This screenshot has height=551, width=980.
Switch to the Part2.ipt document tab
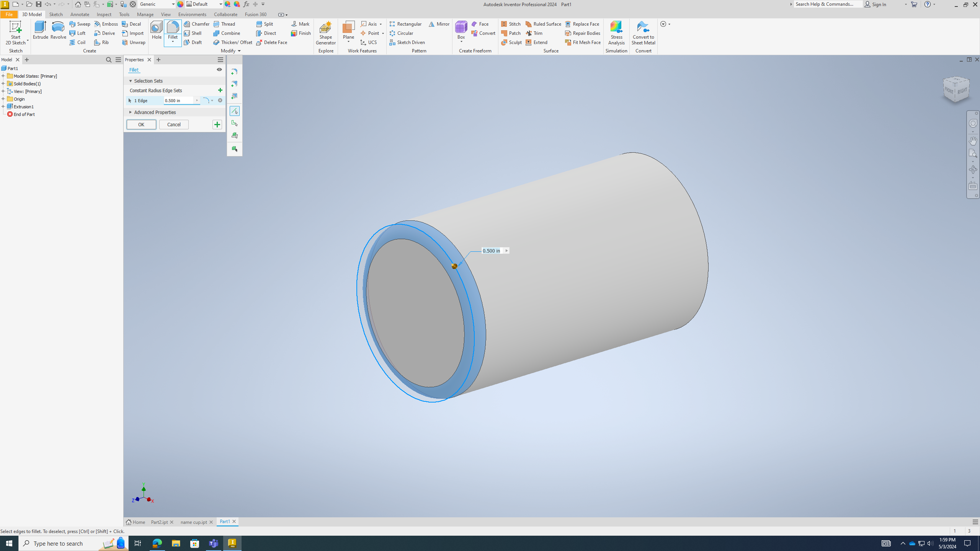click(159, 522)
